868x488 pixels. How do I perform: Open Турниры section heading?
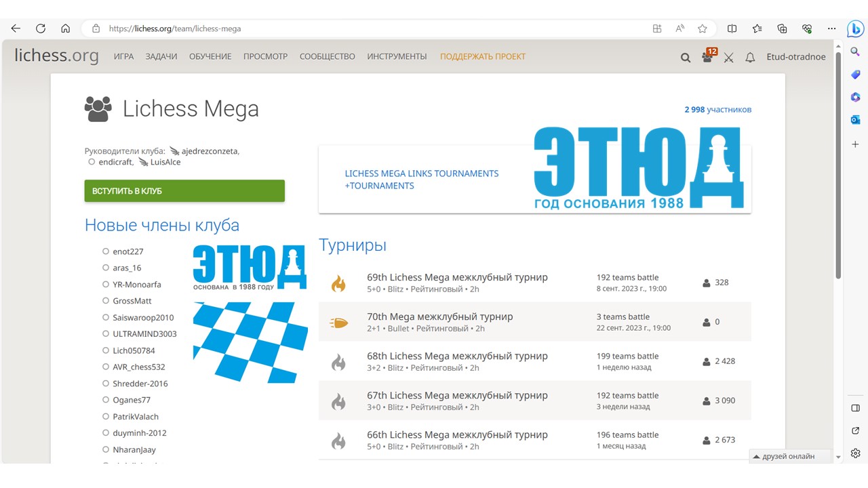[x=353, y=245]
